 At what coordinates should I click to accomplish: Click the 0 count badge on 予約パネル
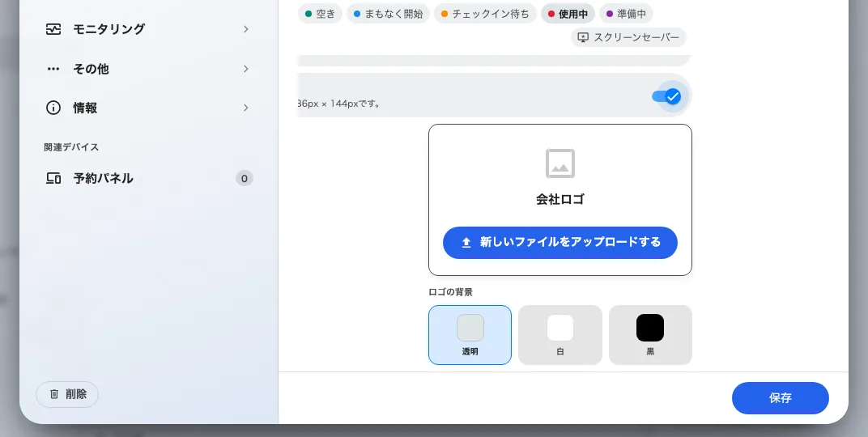pos(245,178)
